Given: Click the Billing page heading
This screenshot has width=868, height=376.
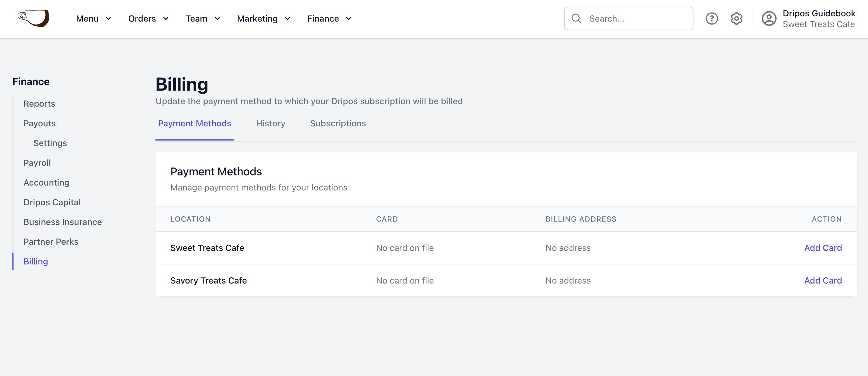Looking at the screenshot, I should tap(182, 84).
